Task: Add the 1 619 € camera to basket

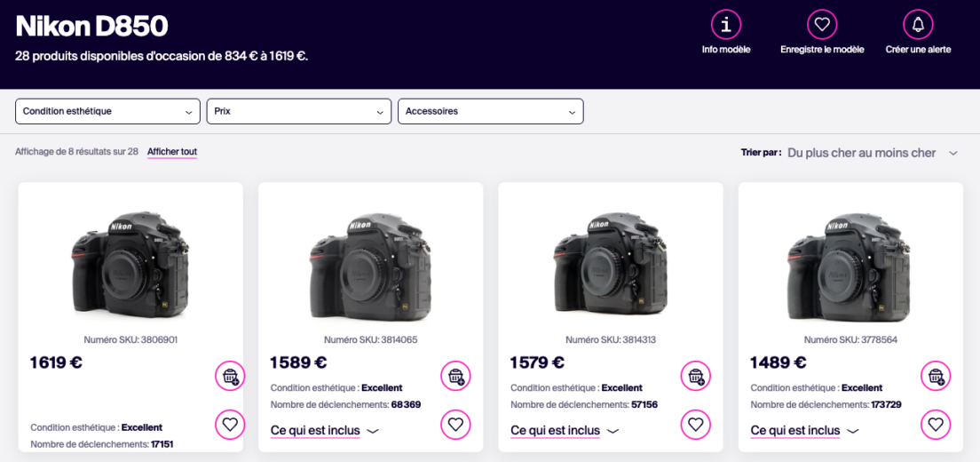Action: [230, 377]
